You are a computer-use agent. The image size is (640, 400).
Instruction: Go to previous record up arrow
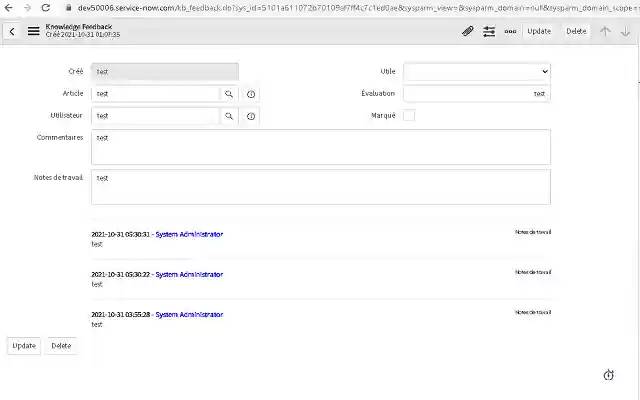605,31
